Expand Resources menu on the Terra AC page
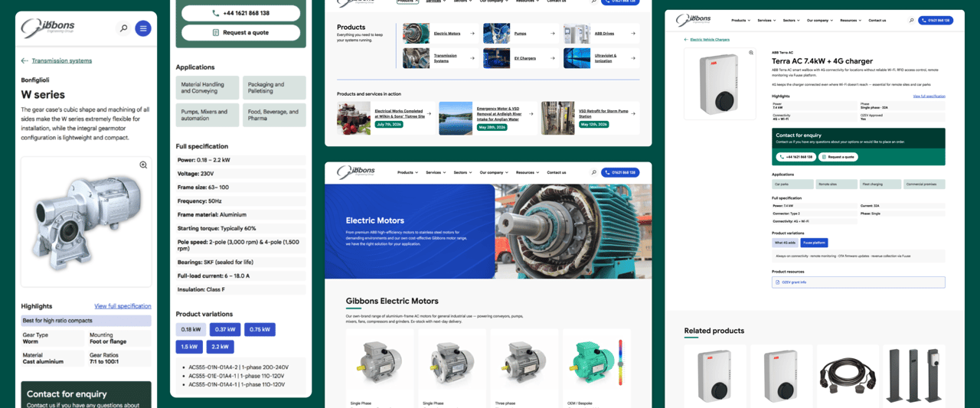This screenshot has height=408, width=980. coord(851,20)
